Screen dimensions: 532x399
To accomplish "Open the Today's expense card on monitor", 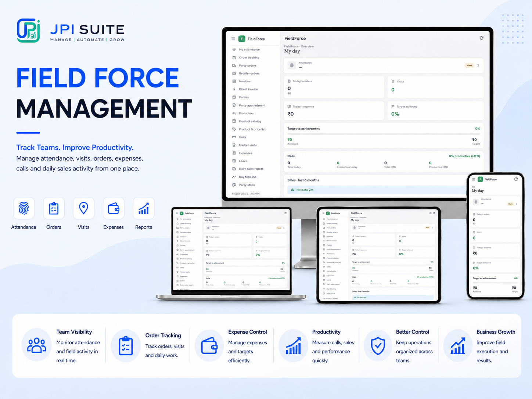I will [x=334, y=111].
